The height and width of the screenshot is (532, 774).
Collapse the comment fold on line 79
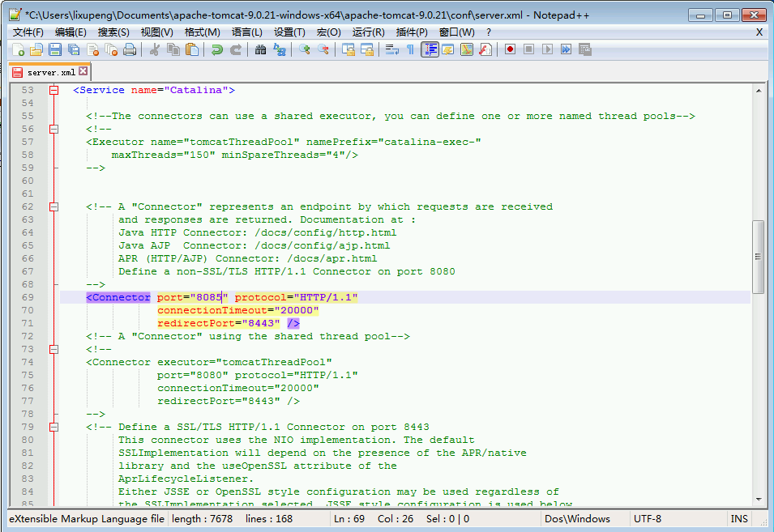[x=53, y=428]
